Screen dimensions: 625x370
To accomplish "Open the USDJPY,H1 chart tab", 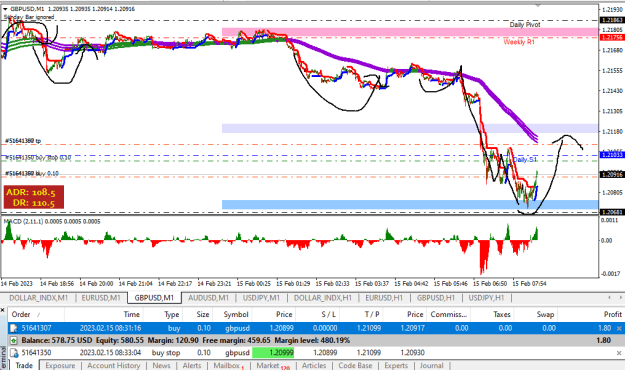I will coord(486,298).
